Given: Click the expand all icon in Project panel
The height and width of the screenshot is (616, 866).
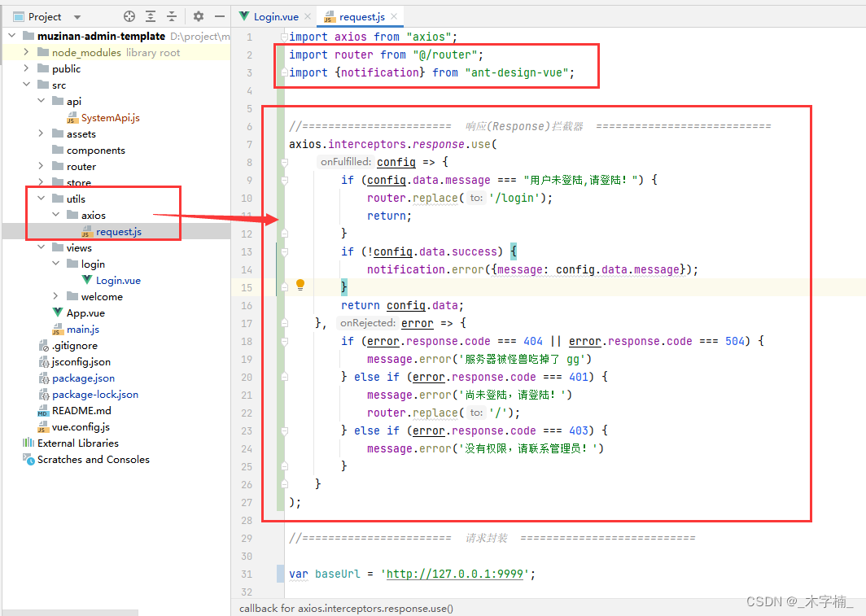Looking at the screenshot, I should 151,16.
